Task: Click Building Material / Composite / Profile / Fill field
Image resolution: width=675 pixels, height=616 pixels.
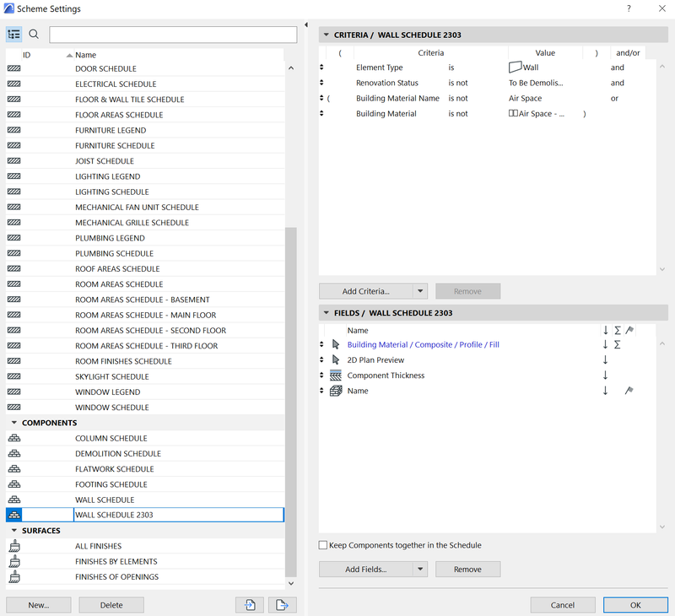Action: [424, 344]
